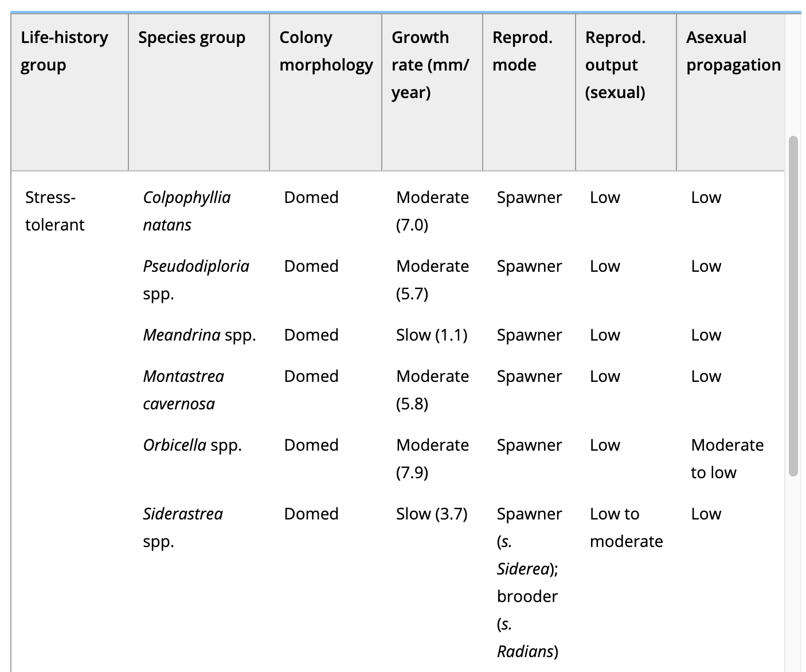Click the Asexual propagation column header

(730, 92)
